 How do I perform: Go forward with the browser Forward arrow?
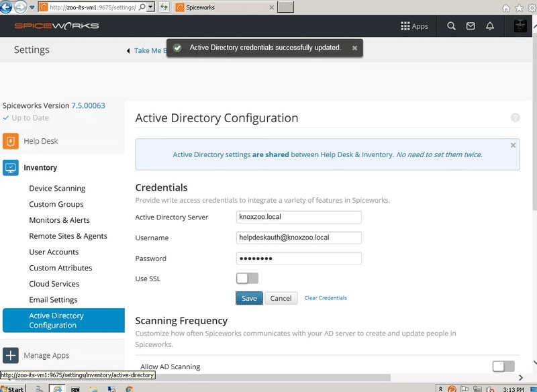[x=20, y=7]
